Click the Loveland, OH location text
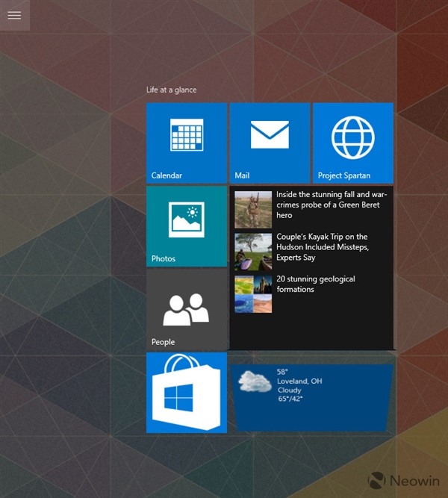This screenshot has height=498, width=448. pyautogui.click(x=299, y=381)
